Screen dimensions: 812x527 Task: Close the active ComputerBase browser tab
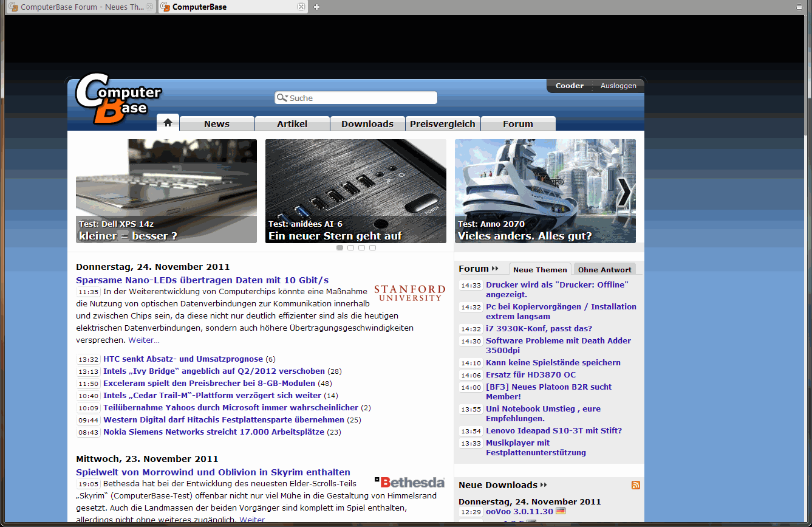301,7
